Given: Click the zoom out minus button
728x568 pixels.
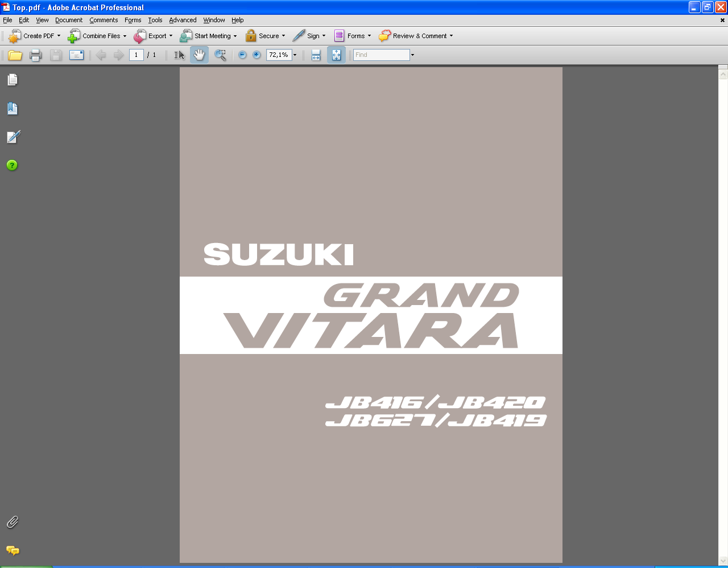Looking at the screenshot, I should (242, 55).
